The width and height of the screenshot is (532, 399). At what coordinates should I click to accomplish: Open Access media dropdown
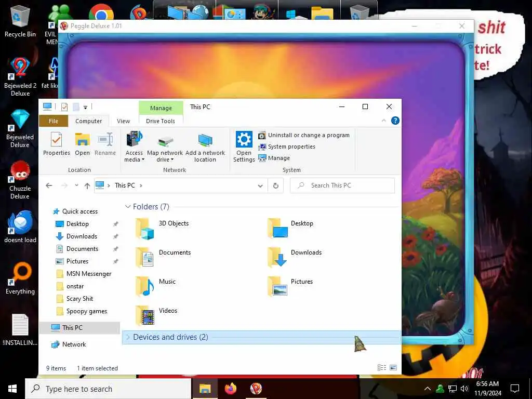(134, 147)
